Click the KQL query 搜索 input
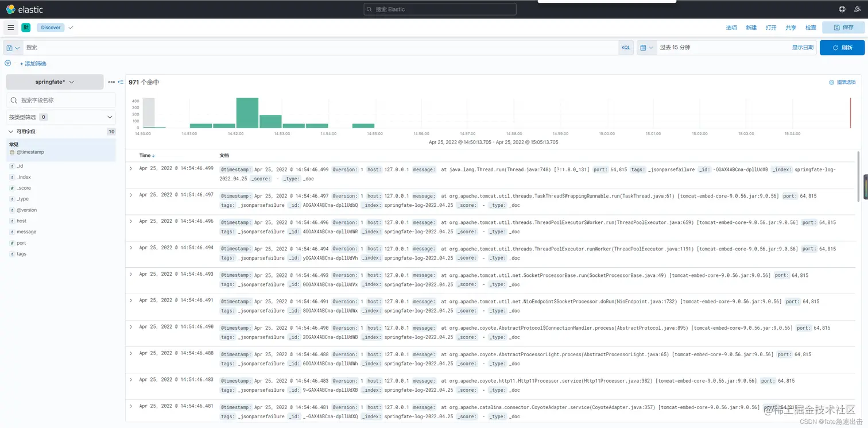 coord(320,48)
